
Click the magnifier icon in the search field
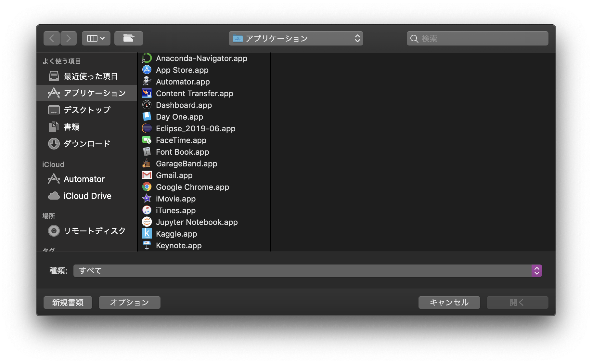point(414,39)
